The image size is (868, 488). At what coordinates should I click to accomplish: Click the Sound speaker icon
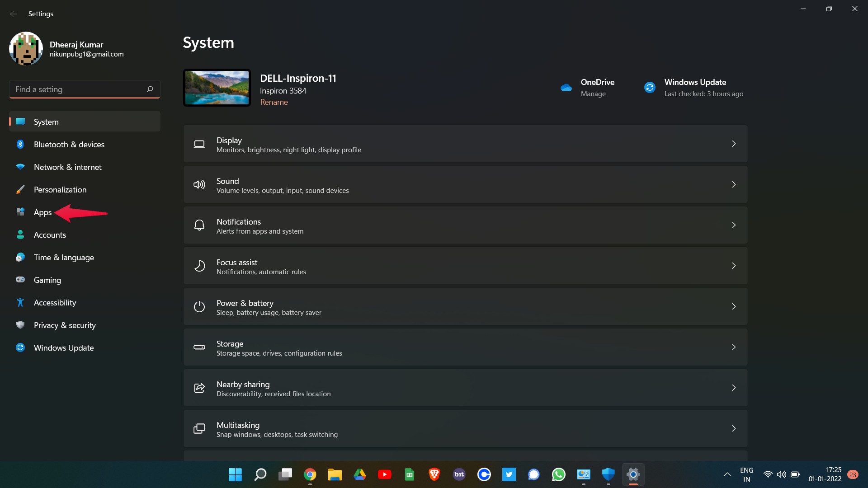pos(199,185)
